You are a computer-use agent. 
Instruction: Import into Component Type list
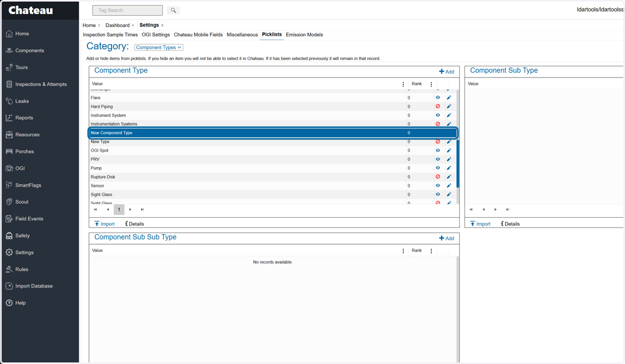coord(104,224)
